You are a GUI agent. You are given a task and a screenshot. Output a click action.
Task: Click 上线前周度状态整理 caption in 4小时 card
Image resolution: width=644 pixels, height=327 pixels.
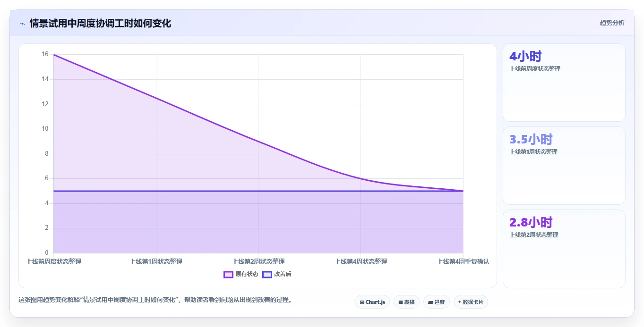point(535,69)
